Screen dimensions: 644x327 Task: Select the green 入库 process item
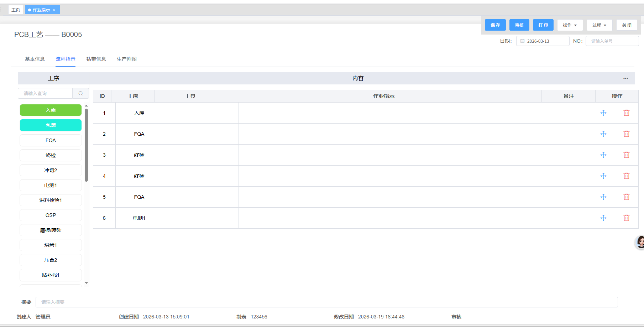(51, 110)
